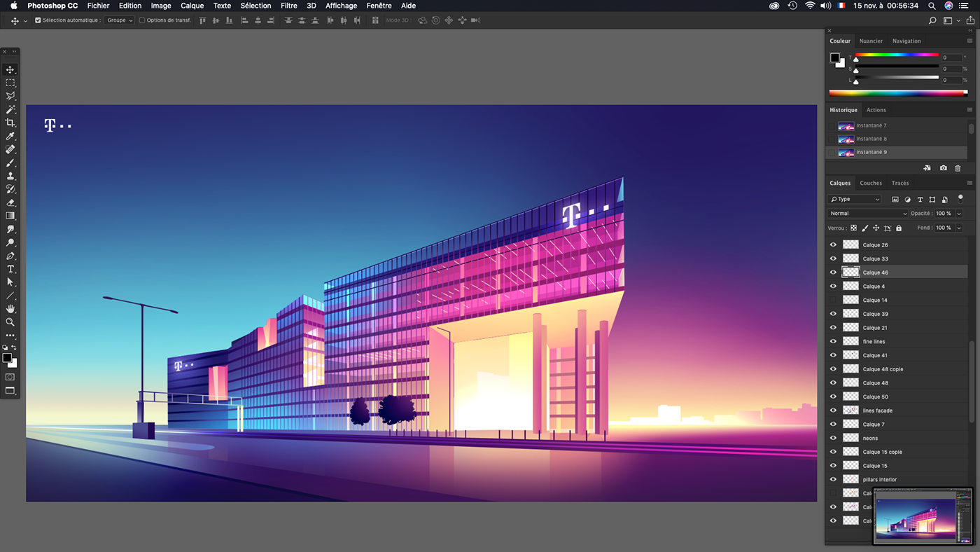
Task: Filter layers by pixel layers icon
Action: (895, 200)
